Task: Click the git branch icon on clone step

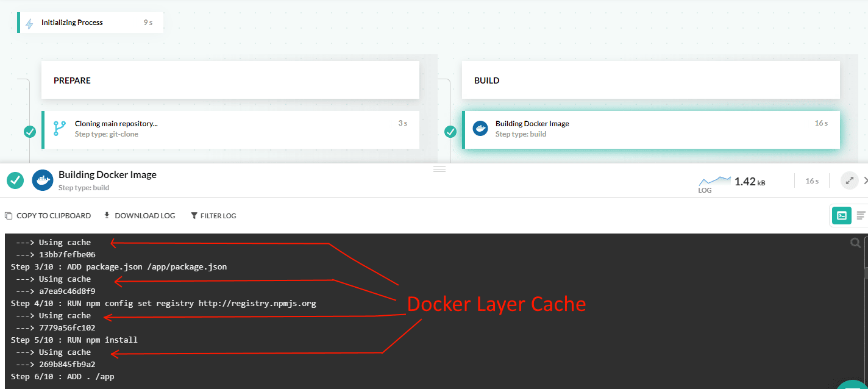Action: pyautogui.click(x=59, y=129)
